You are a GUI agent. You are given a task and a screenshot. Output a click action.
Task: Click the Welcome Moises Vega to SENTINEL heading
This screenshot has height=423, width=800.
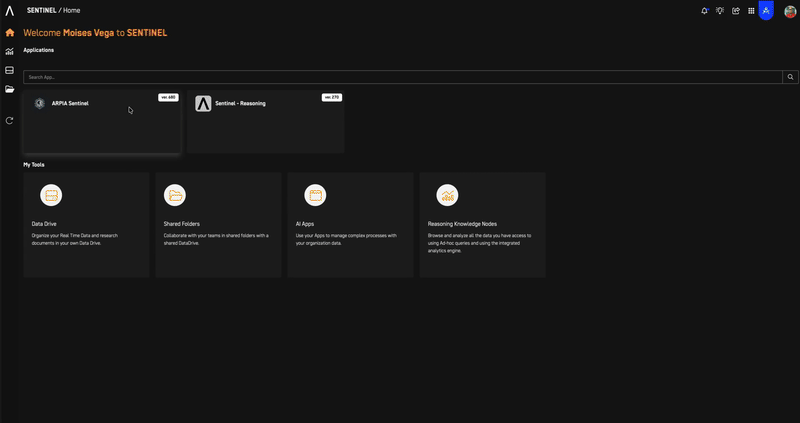95,33
